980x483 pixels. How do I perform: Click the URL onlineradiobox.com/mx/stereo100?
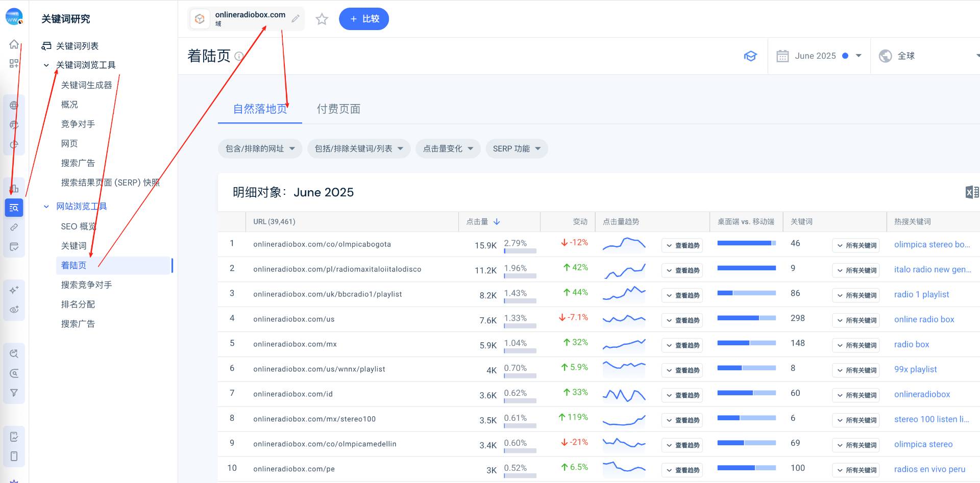(x=314, y=419)
